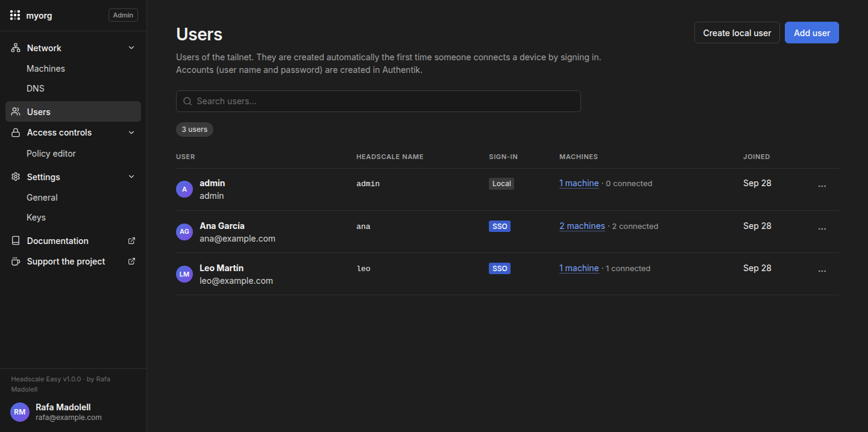Click the Ana García AG avatar
Screen dimensions: 868x432
(x=184, y=232)
